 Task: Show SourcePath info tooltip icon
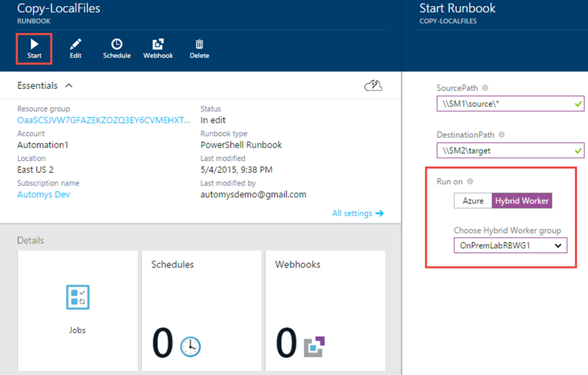[x=485, y=88]
